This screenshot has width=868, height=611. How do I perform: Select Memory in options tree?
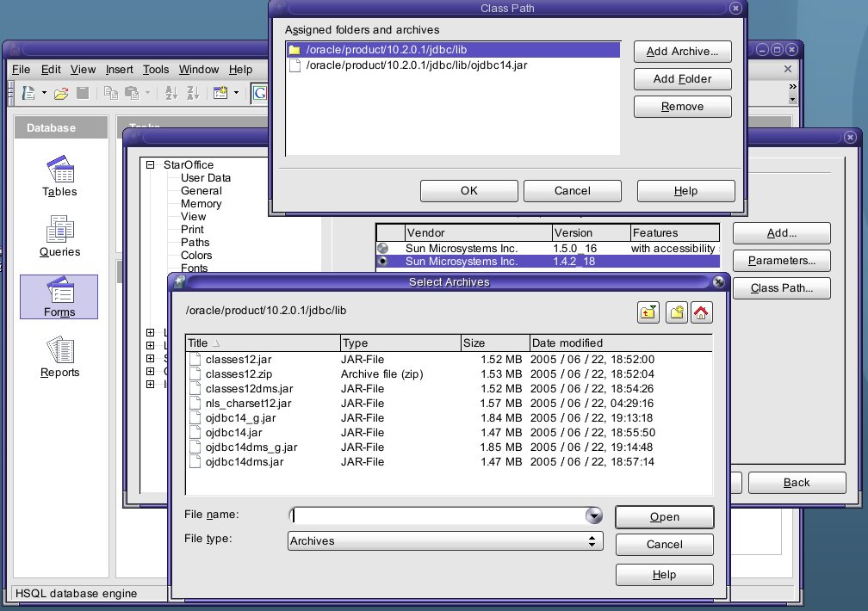click(x=201, y=204)
